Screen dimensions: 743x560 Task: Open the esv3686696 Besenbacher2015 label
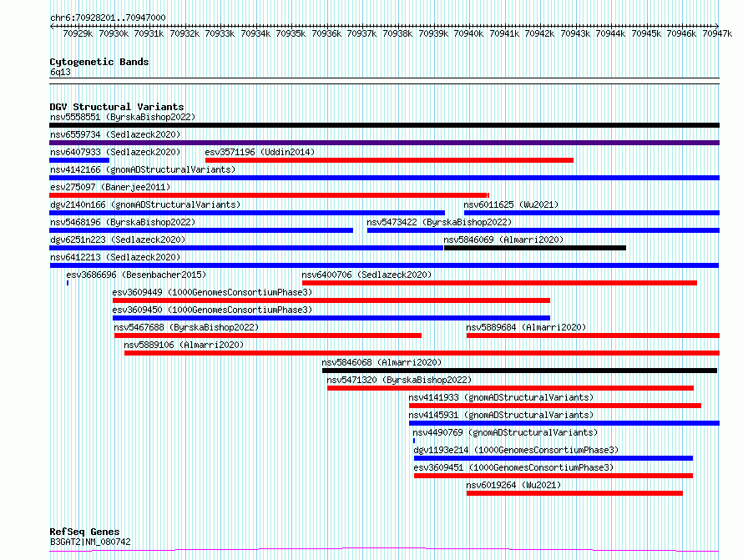136,275
